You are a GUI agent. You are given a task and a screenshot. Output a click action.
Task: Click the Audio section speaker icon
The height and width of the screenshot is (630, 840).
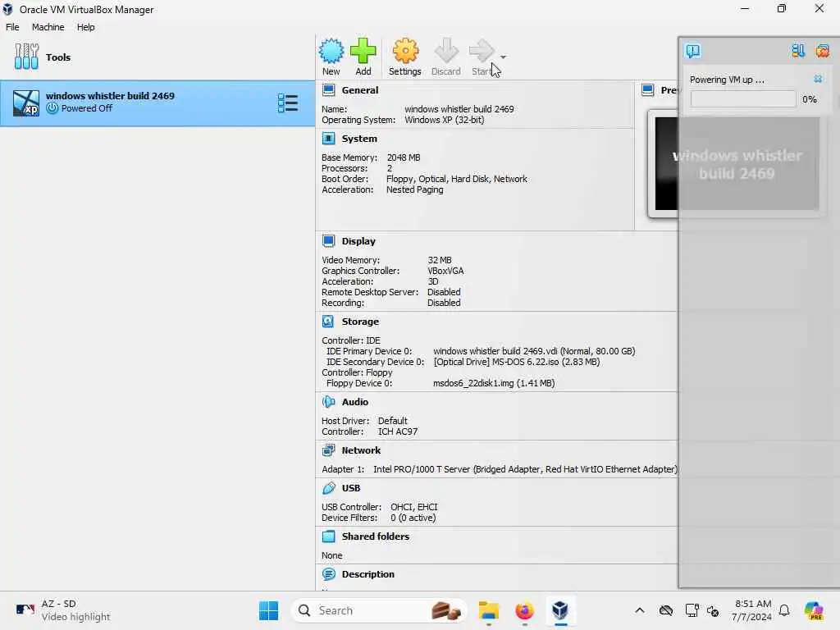(328, 402)
